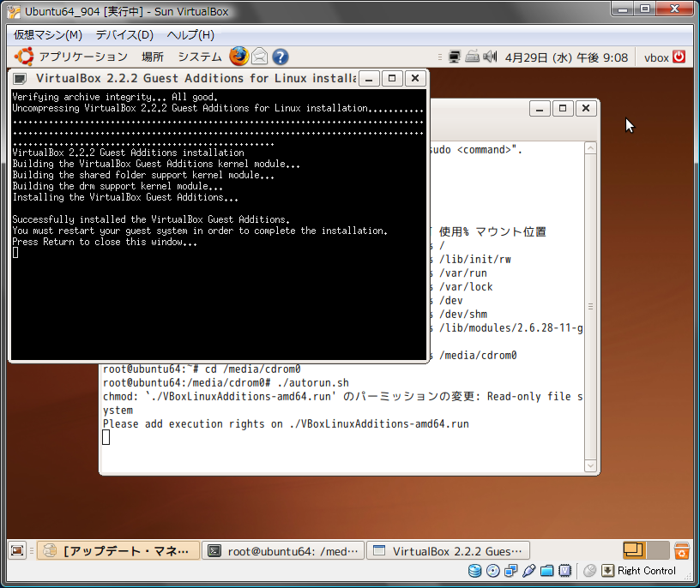Click the mouse integration status icon
Viewport: 700px width, 588px height.
pyautogui.click(x=589, y=571)
